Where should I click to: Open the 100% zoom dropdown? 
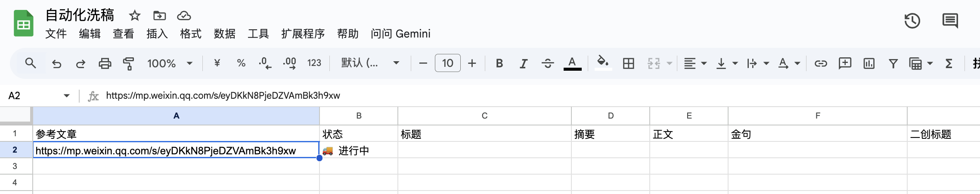click(x=170, y=64)
